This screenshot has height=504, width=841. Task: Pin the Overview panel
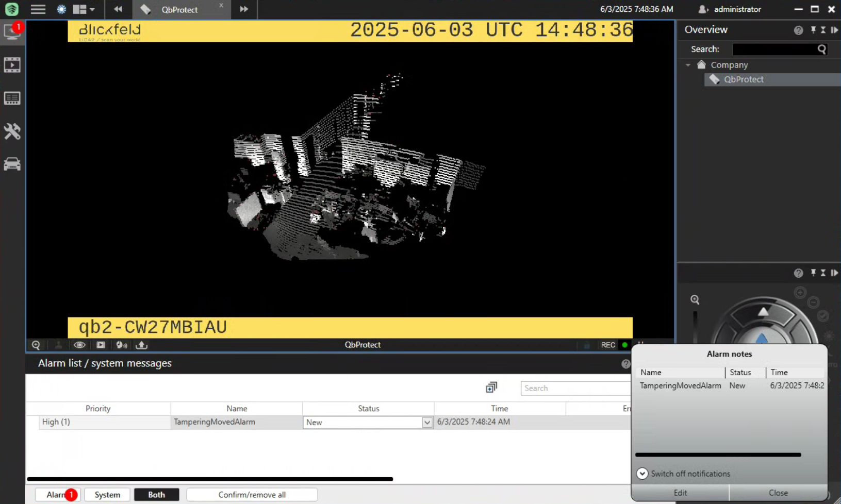click(x=813, y=30)
